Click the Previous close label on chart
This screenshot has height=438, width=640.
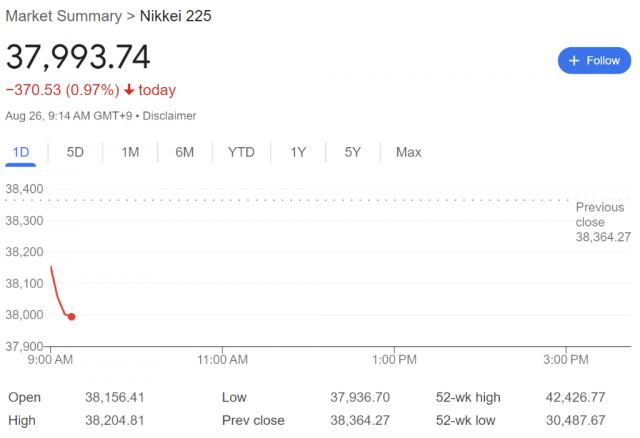click(x=599, y=214)
